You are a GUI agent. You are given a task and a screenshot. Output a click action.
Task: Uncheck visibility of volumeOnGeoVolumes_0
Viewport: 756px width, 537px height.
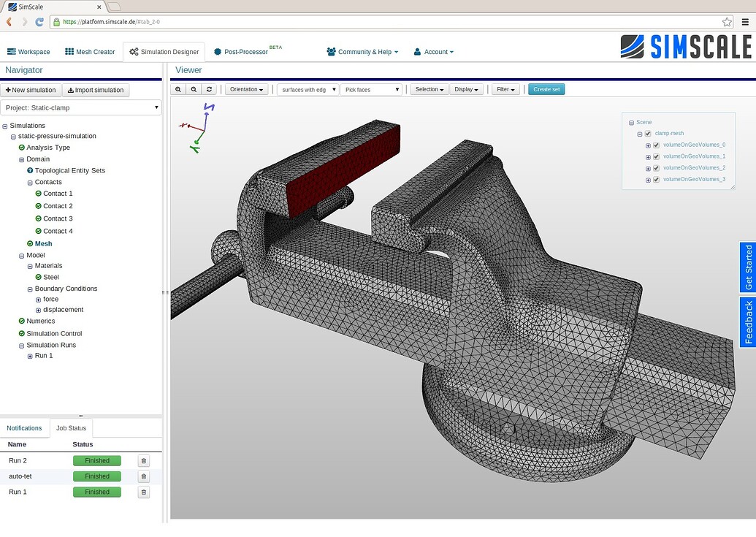pyautogui.click(x=656, y=145)
